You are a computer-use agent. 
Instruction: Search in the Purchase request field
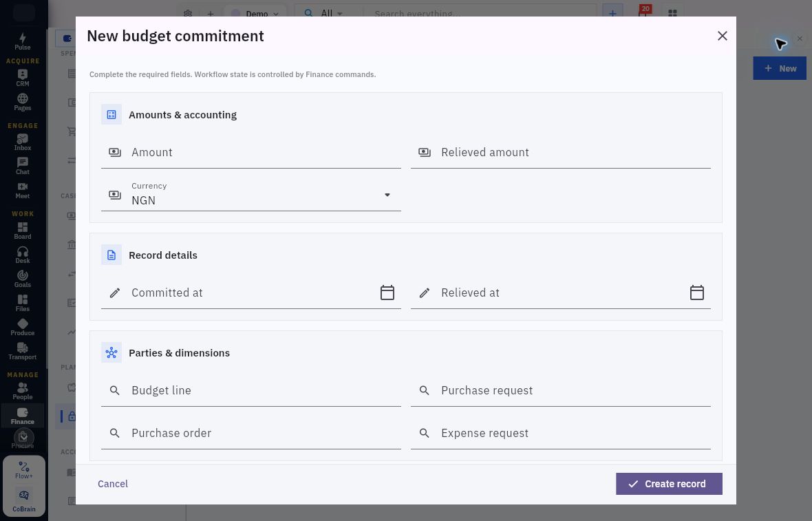point(560,390)
